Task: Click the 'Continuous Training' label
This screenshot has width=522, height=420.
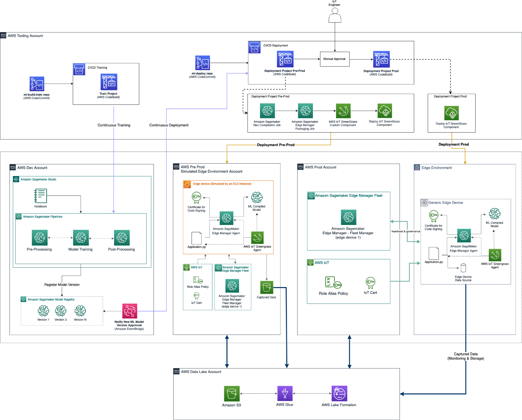Action: pos(114,125)
